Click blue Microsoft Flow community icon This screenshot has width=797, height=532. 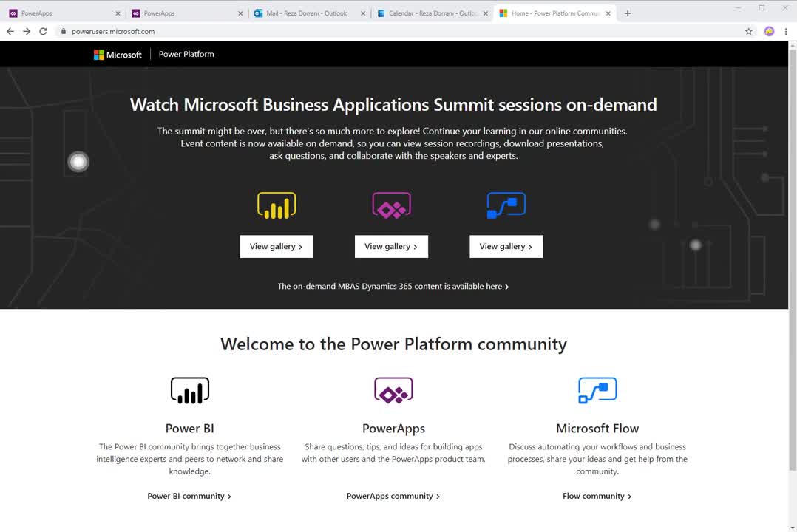click(597, 390)
